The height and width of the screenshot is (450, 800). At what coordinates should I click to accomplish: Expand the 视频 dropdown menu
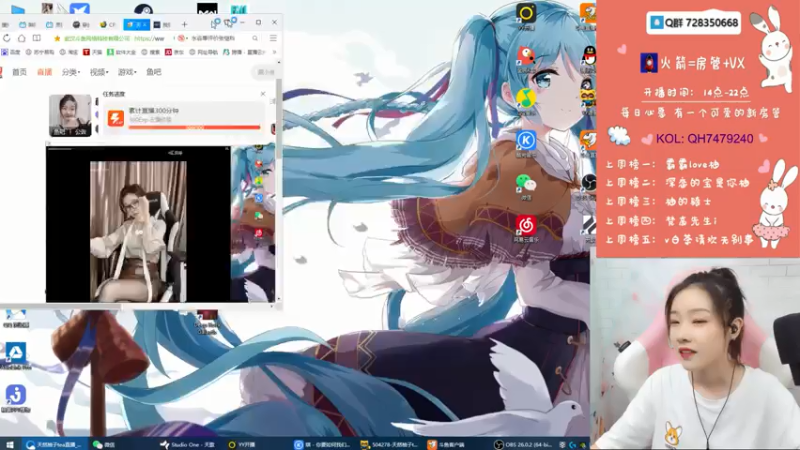pos(99,72)
